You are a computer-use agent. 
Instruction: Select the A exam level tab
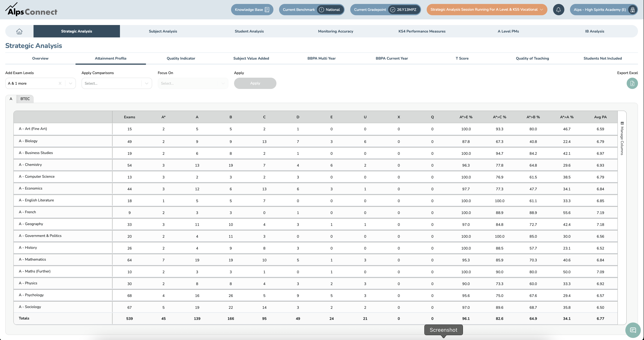(x=11, y=99)
